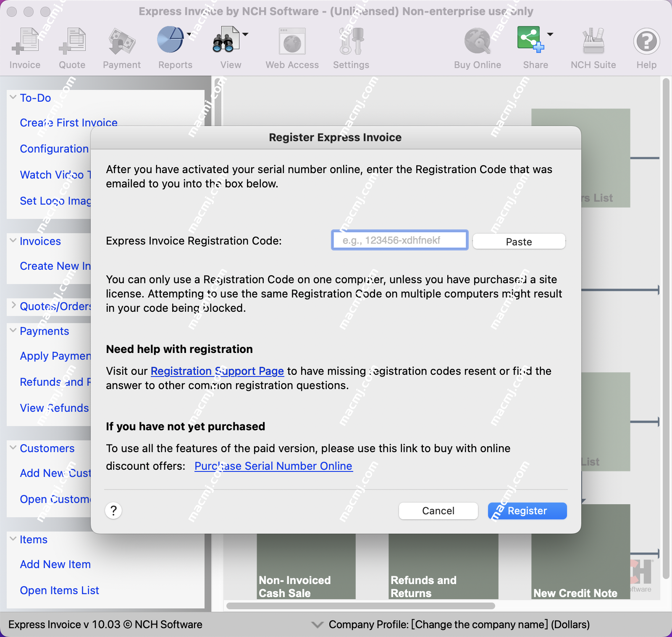Click the View binoculars icon

pyautogui.click(x=226, y=40)
